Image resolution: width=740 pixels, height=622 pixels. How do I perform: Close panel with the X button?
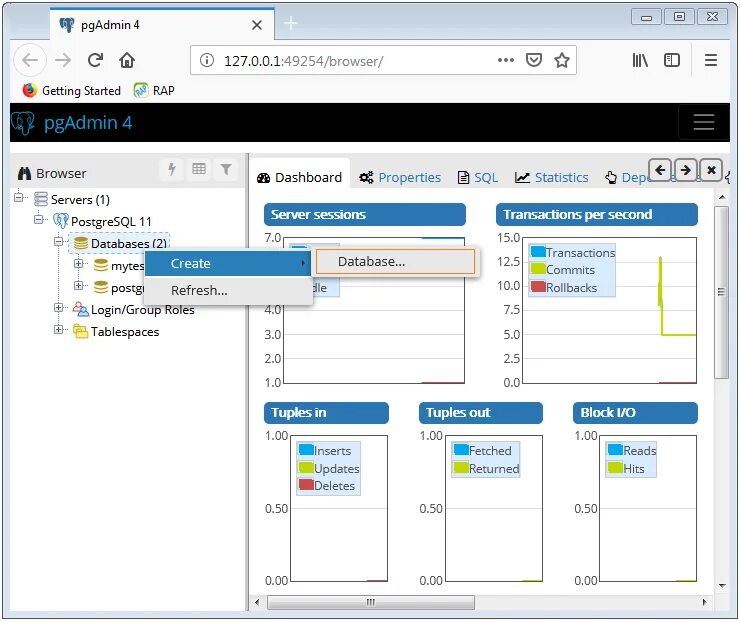tap(711, 170)
